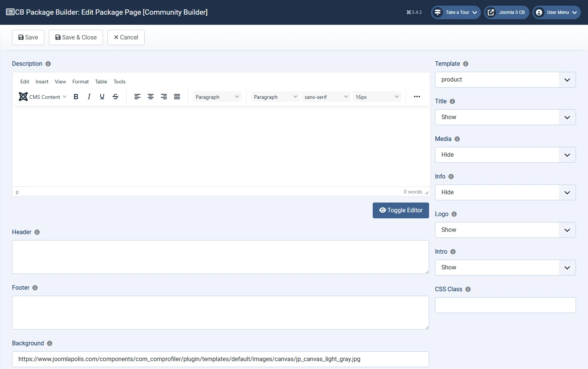Click the info tooltip beside CSS Class

coord(467,289)
